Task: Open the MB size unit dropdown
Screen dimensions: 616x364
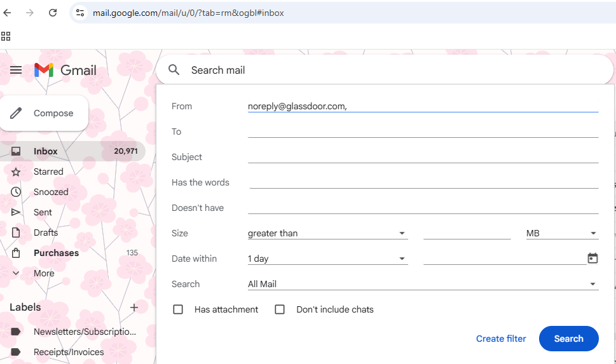Action: tap(562, 233)
